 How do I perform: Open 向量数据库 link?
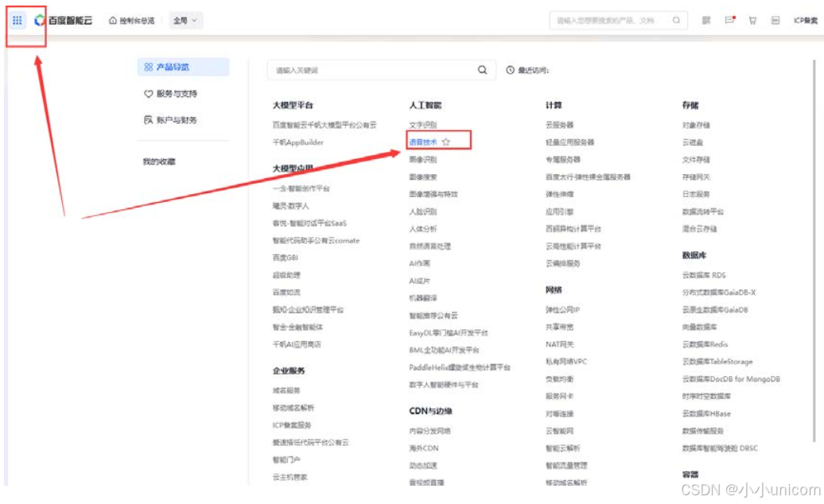click(x=699, y=327)
